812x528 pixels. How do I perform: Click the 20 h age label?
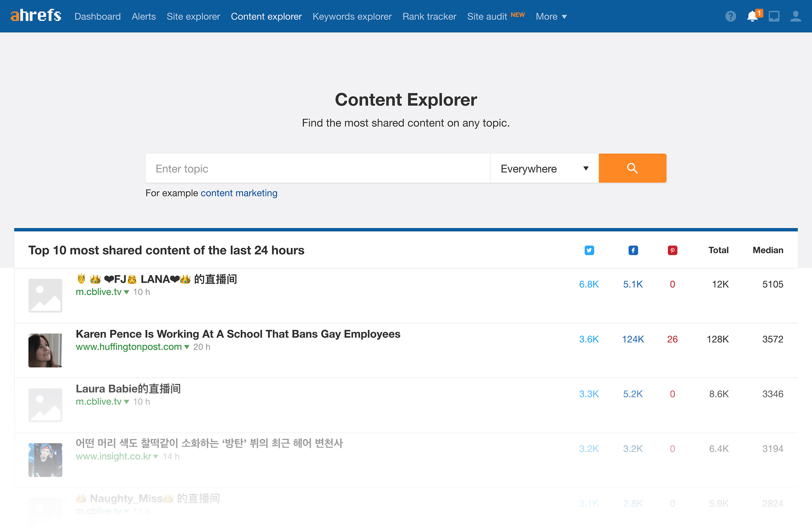pyautogui.click(x=202, y=347)
